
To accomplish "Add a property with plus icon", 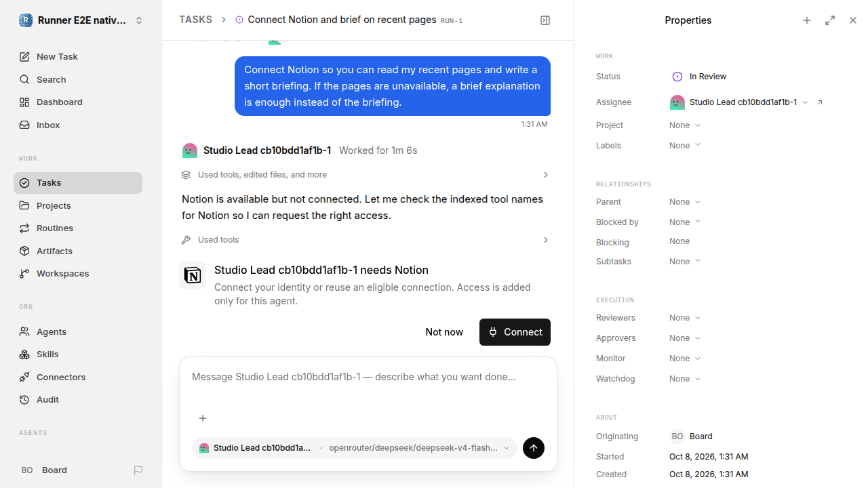I will tap(807, 20).
